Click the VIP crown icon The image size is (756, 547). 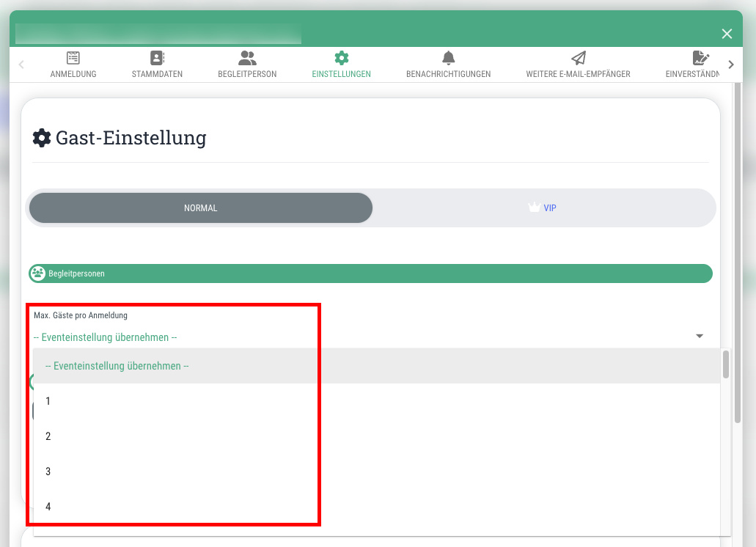point(535,208)
